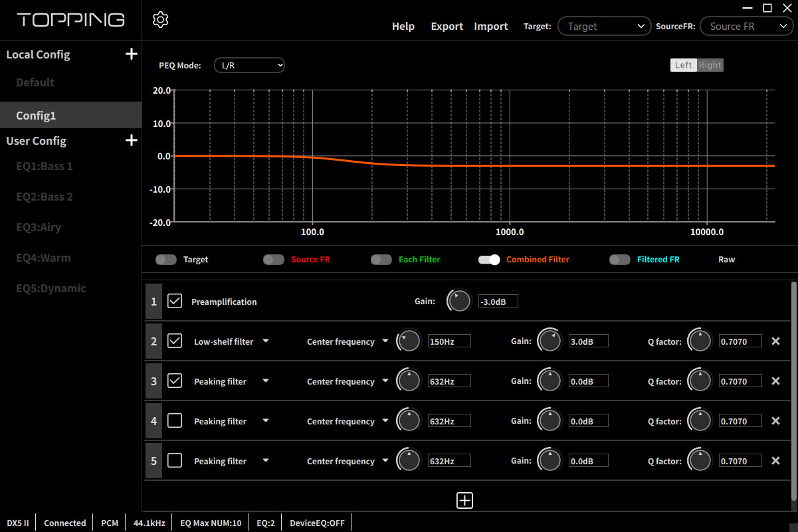
Task: Toggle the Combined Filter switch off
Action: click(x=489, y=260)
